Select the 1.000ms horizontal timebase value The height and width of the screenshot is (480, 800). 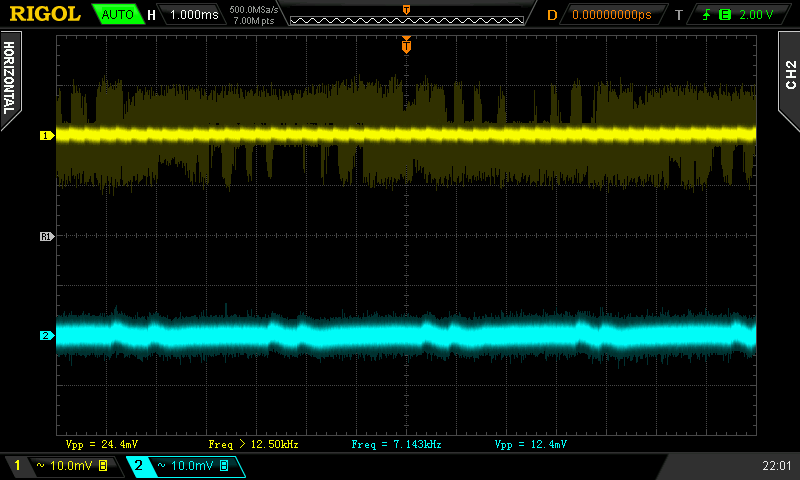pyautogui.click(x=194, y=14)
